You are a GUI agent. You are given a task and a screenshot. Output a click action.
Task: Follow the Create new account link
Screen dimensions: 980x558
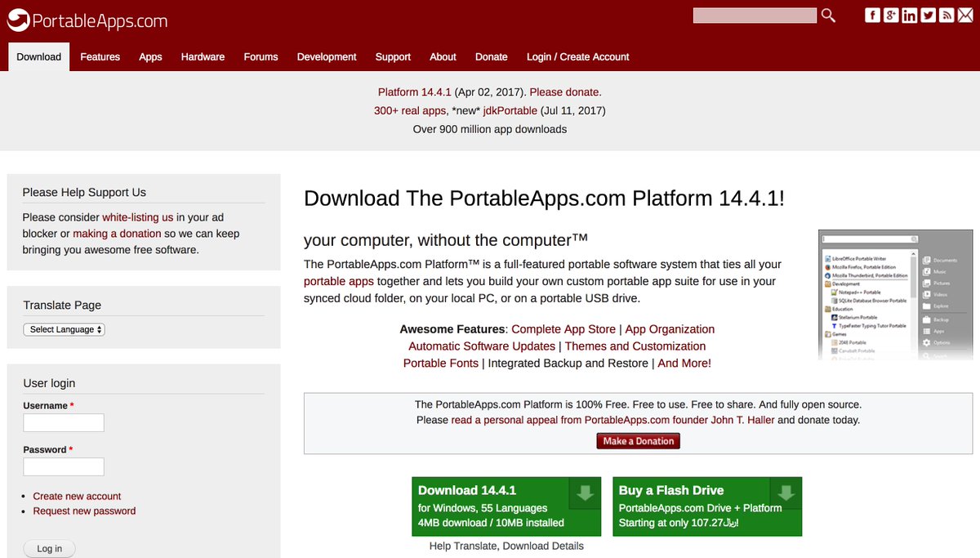(x=77, y=496)
